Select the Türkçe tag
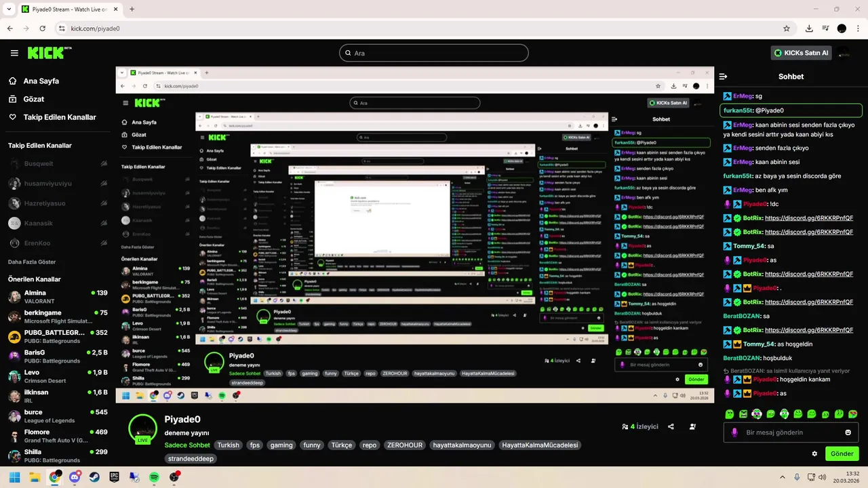 click(341, 445)
